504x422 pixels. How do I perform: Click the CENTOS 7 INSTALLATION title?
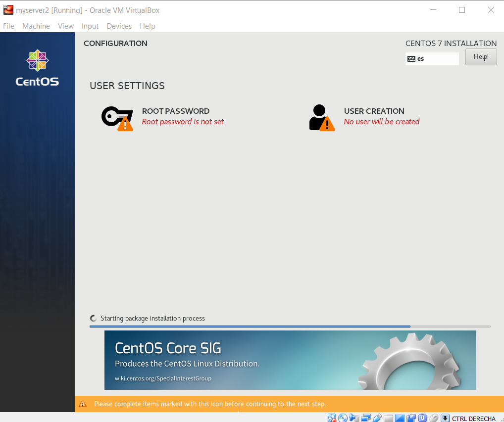click(x=451, y=44)
